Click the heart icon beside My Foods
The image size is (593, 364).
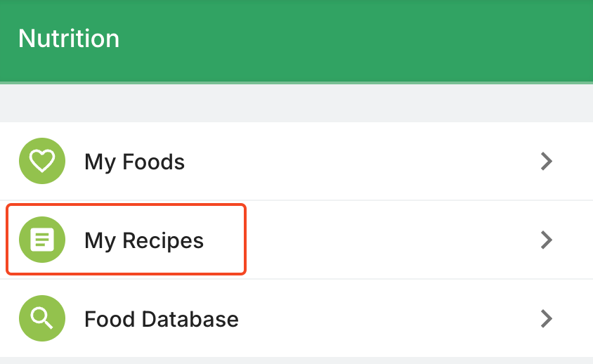tap(42, 162)
